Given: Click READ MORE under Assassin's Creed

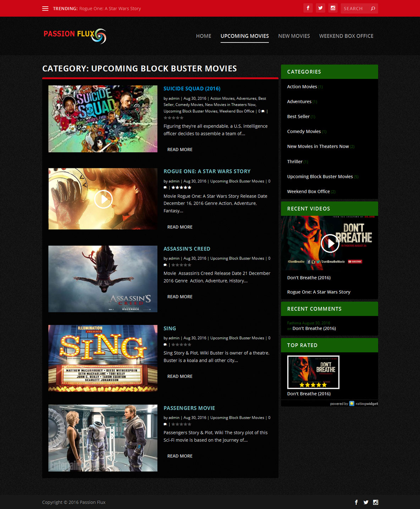Looking at the screenshot, I should [x=180, y=297].
